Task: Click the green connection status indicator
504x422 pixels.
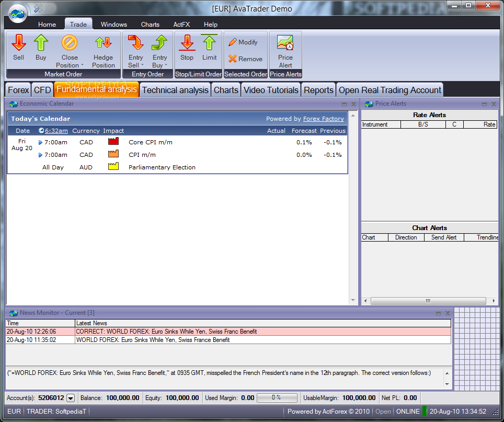Action: (x=425, y=411)
